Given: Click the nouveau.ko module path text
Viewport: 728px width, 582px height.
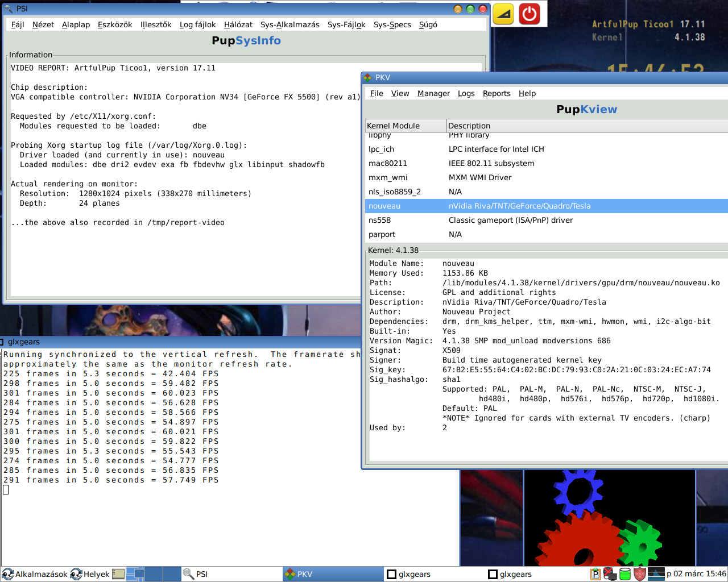Looking at the screenshot, I should 581,282.
